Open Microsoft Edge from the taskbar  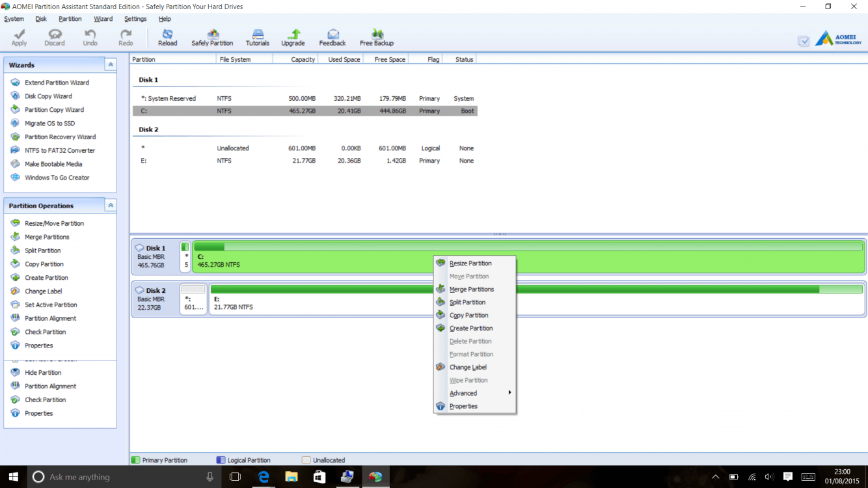tap(264, 477)
